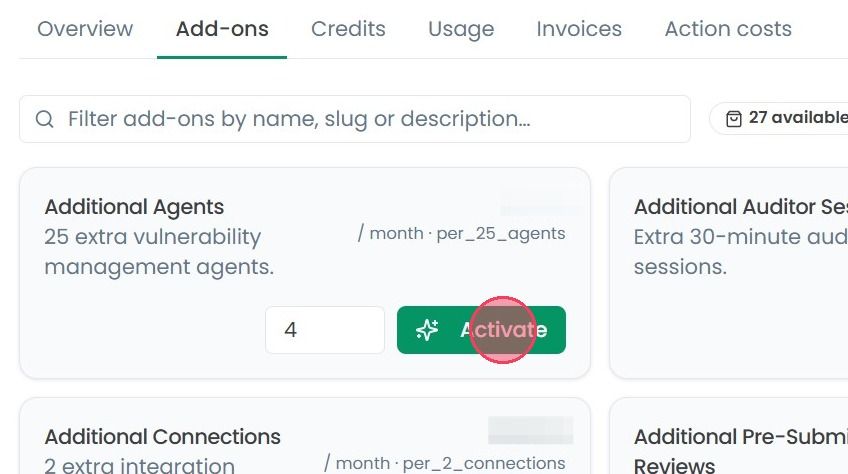Go to the Usage tab
848x474 pixels.
[x=461, y=29]
